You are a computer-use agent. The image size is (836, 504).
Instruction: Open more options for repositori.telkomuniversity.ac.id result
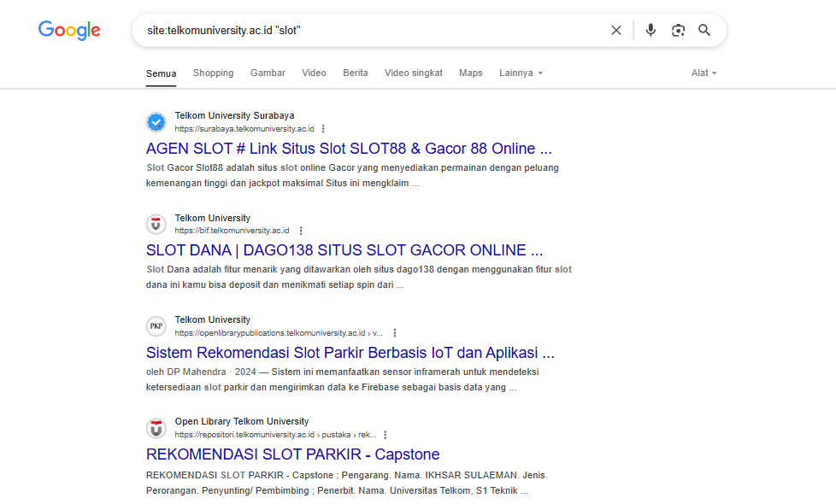[x=385, y=435]
